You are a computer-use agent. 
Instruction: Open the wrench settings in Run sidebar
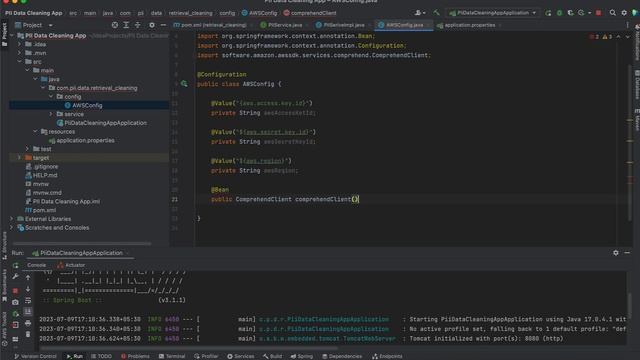tap(16, 277)
